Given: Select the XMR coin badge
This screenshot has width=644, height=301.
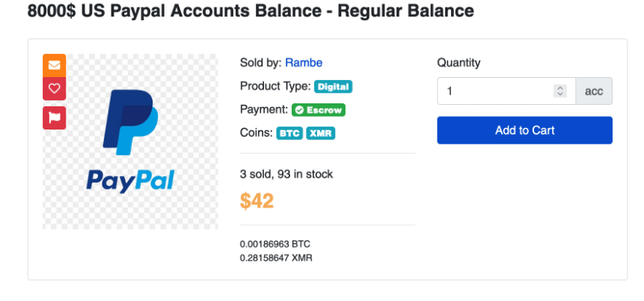Looking at the screenshot, I should [321, 133].
